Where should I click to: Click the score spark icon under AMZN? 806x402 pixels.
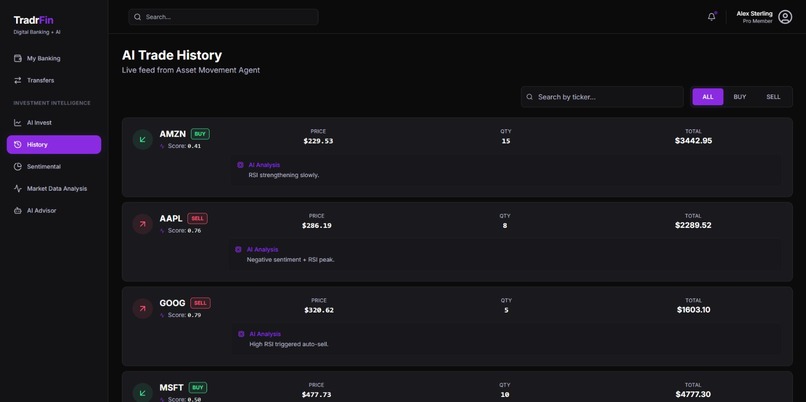pos(163,146)
